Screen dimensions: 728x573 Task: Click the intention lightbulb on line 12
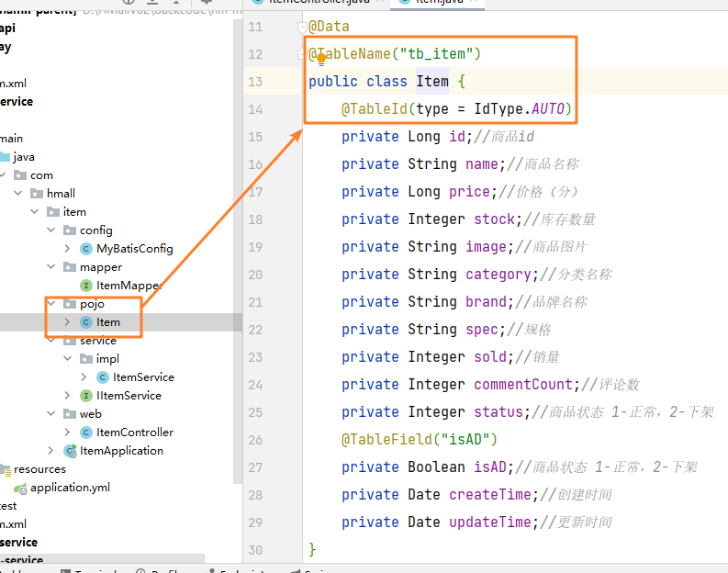320,61
